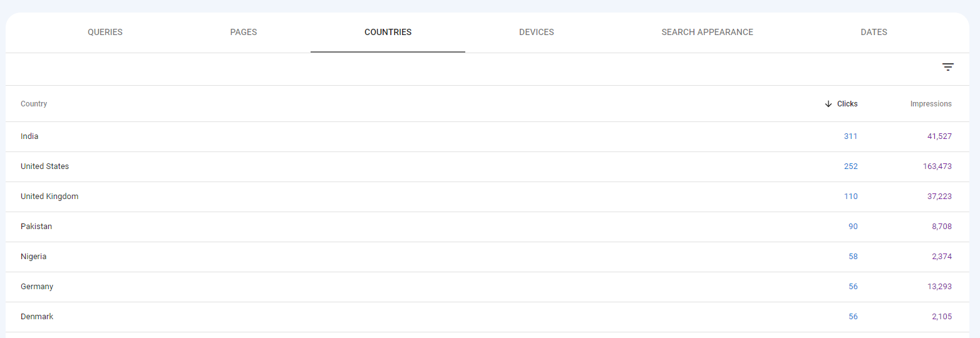Click the Clicks column header label

[x=847, y=104]
